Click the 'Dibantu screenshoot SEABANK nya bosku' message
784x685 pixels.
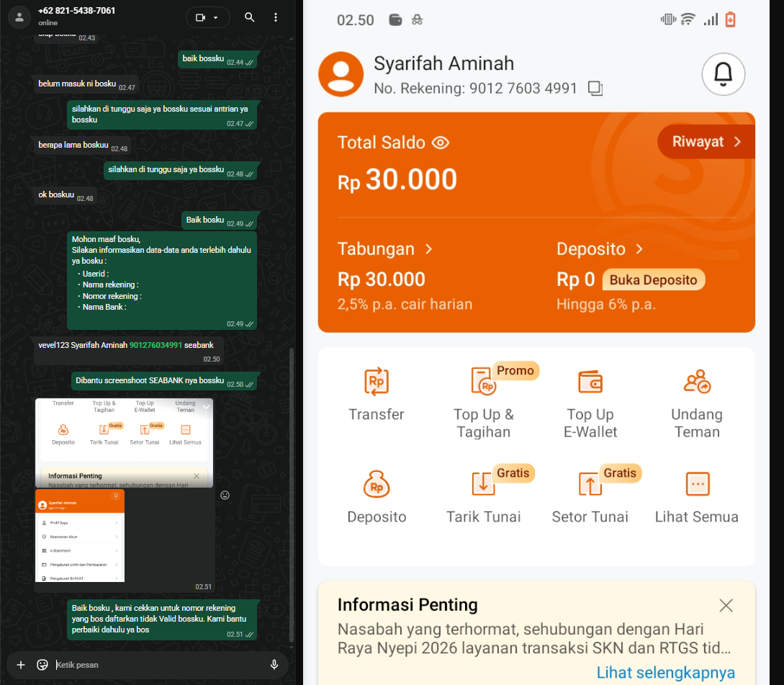(x=165, y=381)
